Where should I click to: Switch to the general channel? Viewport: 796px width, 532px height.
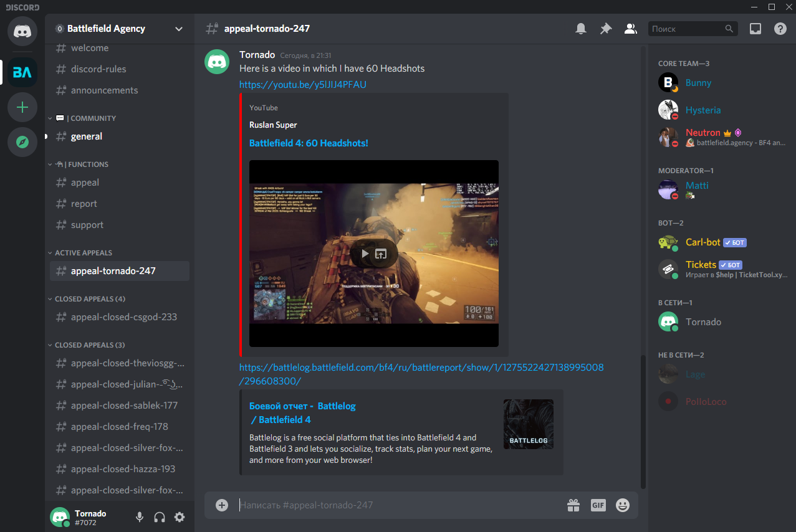tap(120, 136)
